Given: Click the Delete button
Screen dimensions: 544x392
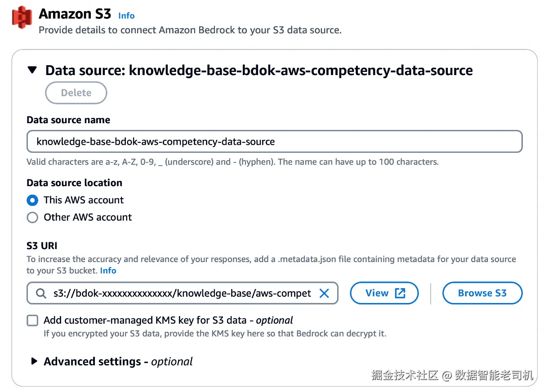Looking at the screenshot, I should (76, 93).
